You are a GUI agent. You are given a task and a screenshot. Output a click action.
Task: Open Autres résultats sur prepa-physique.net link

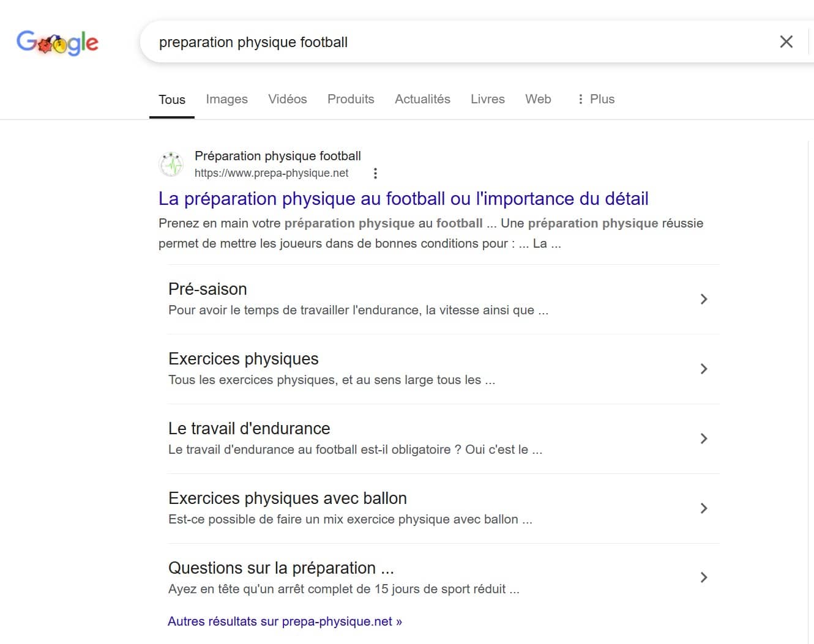coord(285,621)
